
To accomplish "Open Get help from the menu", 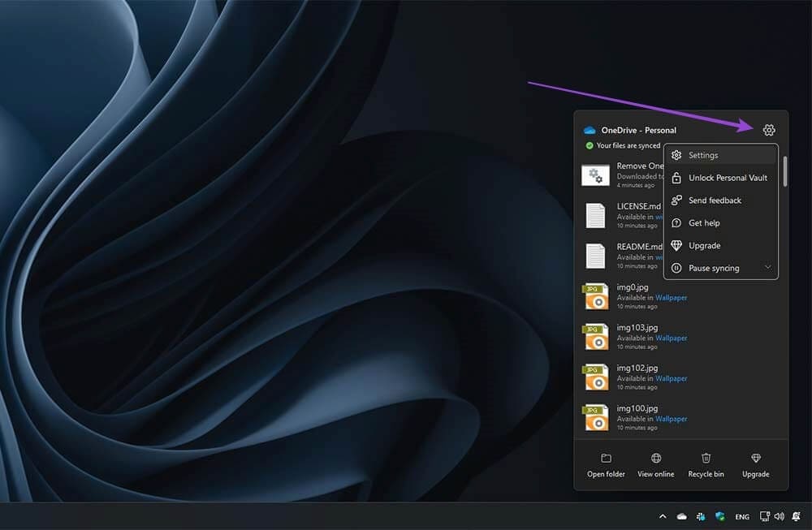I will tap(721, 223).
